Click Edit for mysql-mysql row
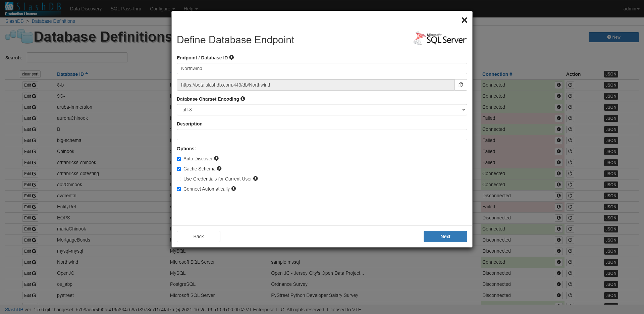The height and width of the screenshot is (314, 644). (30, 251)
